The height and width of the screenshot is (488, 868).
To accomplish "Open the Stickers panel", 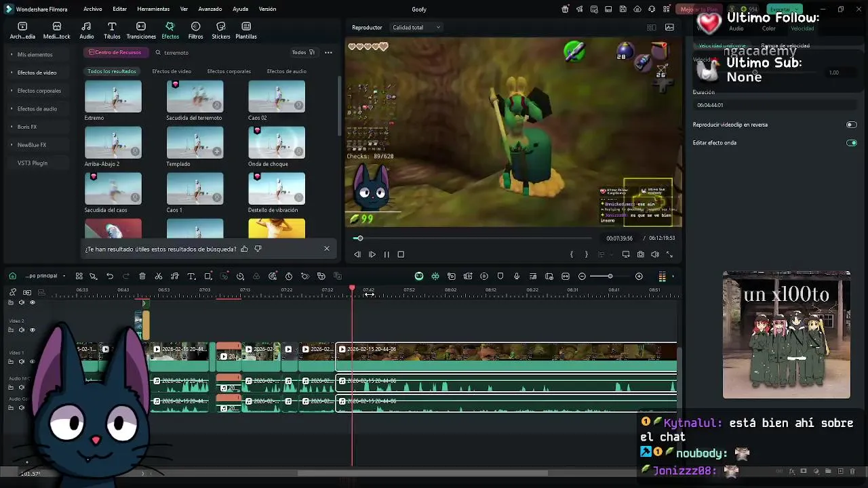I will coord(220,30).
